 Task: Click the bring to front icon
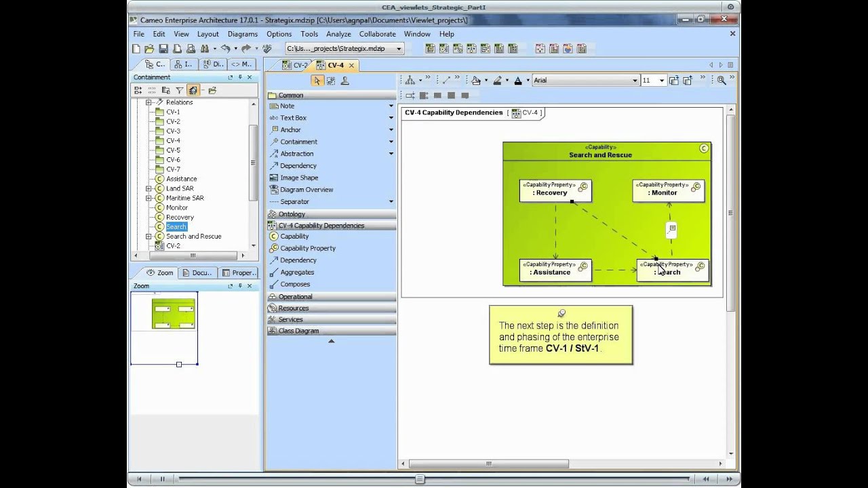tap(674, 80)
